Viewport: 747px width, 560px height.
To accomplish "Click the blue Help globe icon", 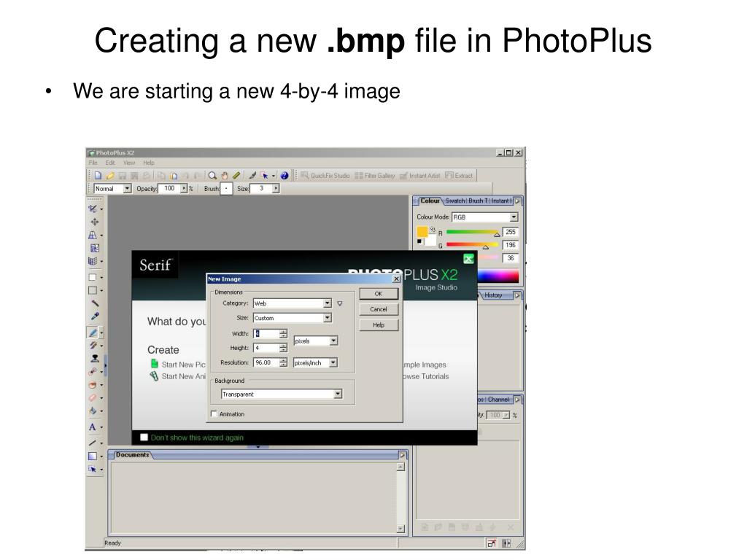I will point(285,176).
